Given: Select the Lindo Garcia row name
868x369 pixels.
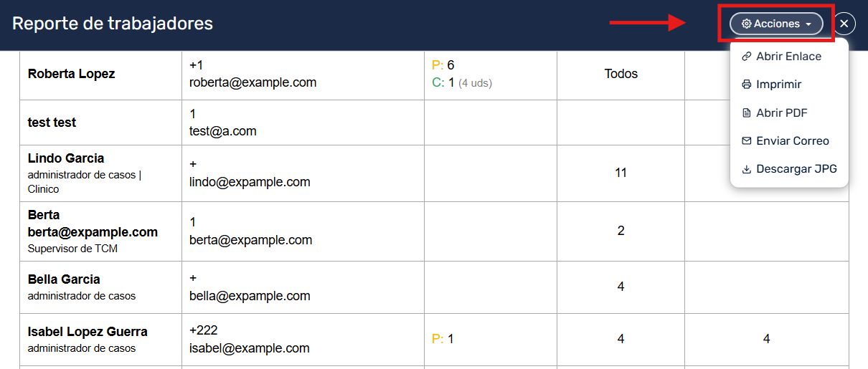Looking at the screenshot, I should pos(66,158).
